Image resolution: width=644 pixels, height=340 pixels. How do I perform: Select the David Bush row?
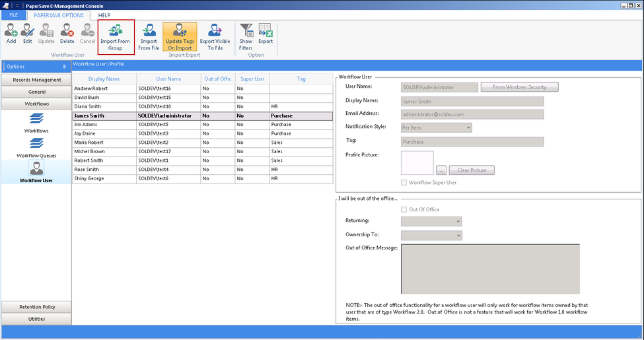coord(203,98)
